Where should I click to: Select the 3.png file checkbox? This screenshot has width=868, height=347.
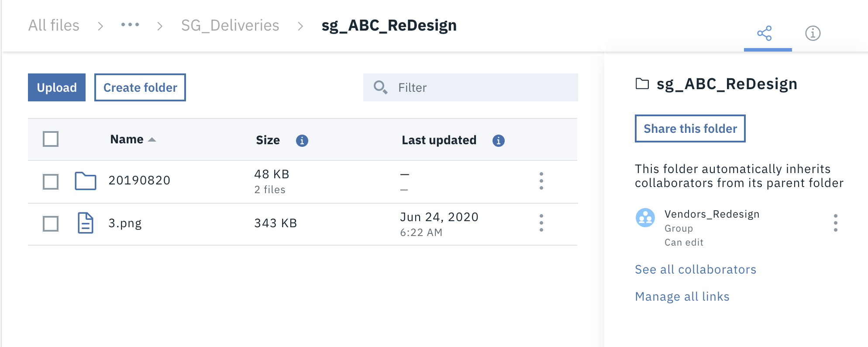pyautogui.click(x=51, y=223)
